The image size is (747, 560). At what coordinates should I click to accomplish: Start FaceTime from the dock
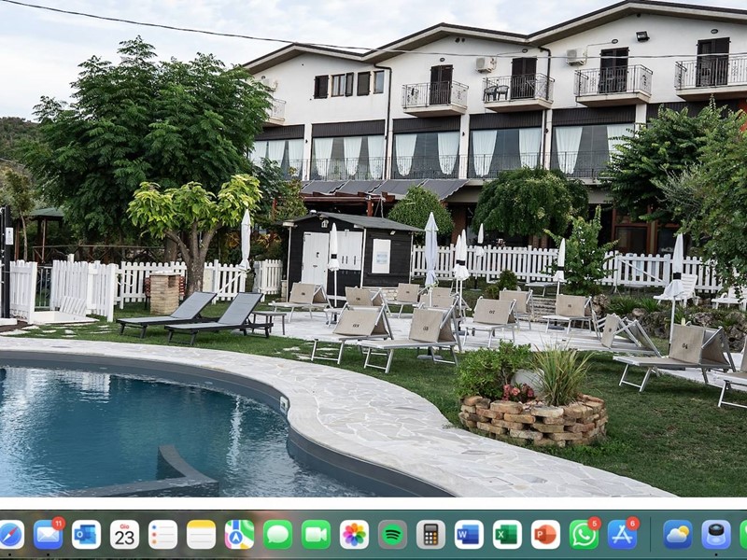click(x=316, y=535)
